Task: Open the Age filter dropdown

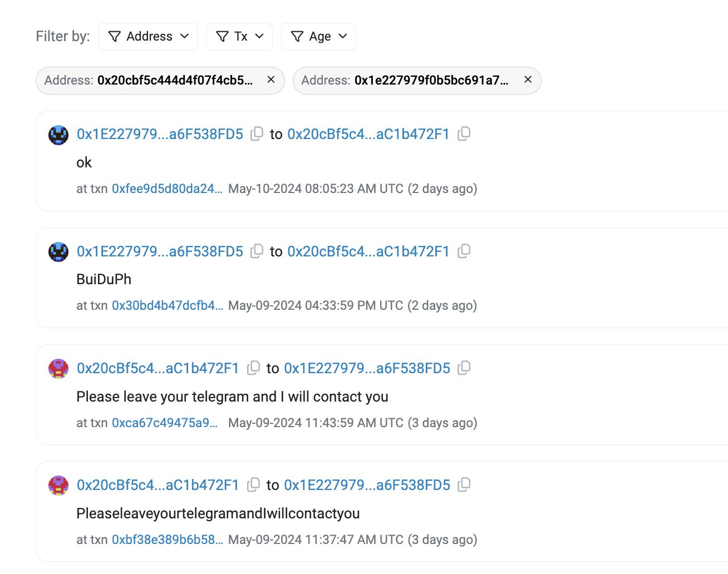Action: click(x=318, y=37)
